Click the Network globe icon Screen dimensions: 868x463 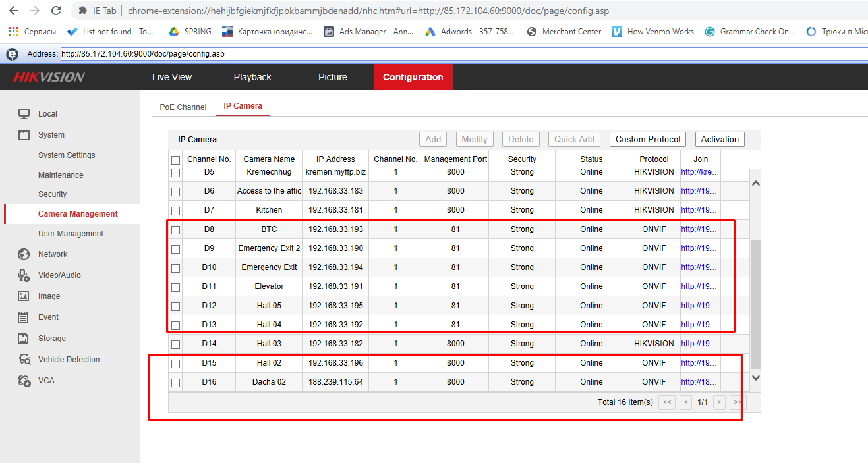[24, 254]
